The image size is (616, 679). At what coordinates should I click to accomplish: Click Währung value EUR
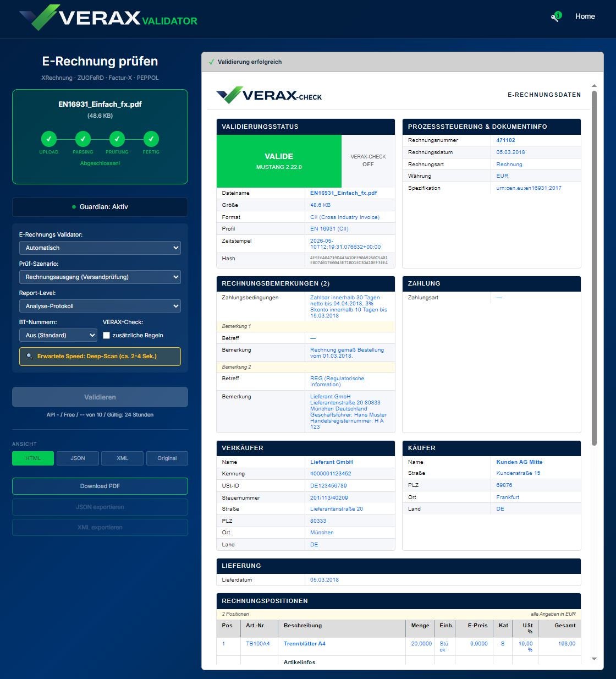(502, 176)
